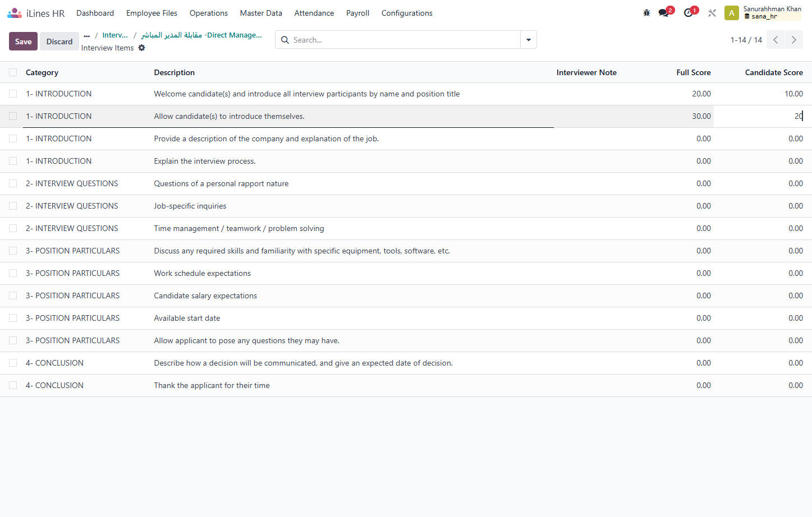Click the pager counter '1-14 / 14'
The height and width of the screenshot is (517, 812).
[746, 40]
